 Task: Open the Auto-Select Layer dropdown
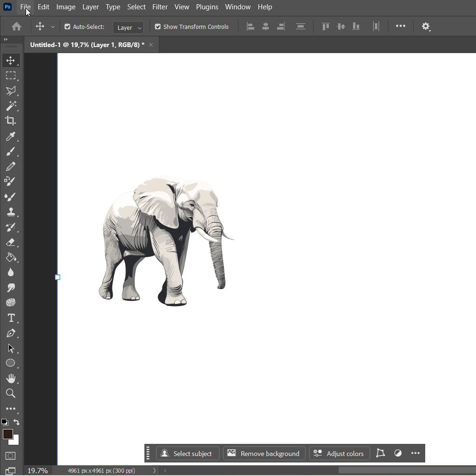pyautogui.click(x=128, y=27)
